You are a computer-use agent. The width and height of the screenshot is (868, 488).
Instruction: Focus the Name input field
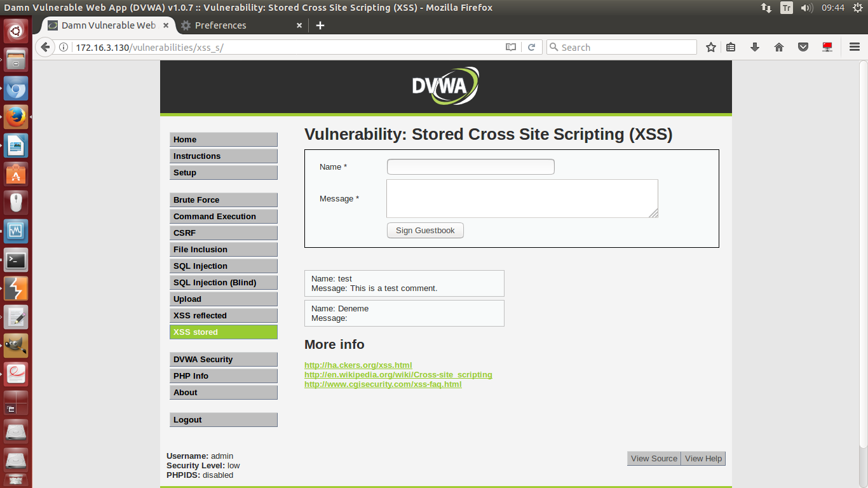(x=471, y=167)
